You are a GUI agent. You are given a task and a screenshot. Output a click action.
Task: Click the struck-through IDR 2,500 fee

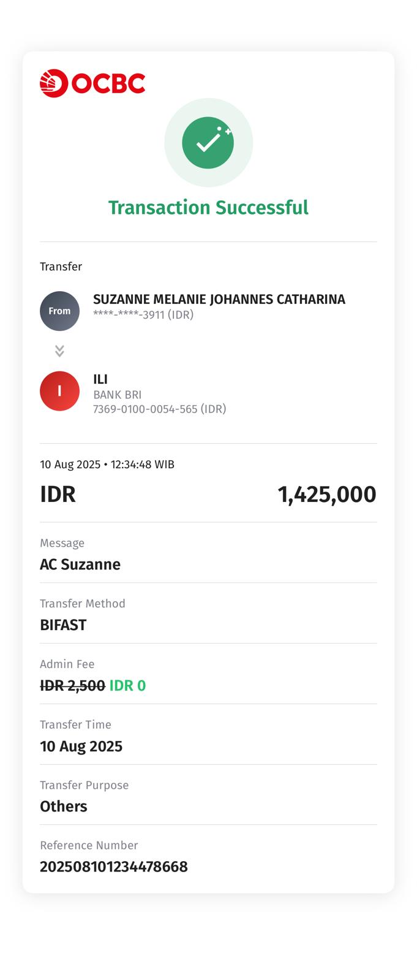point(72,686)
